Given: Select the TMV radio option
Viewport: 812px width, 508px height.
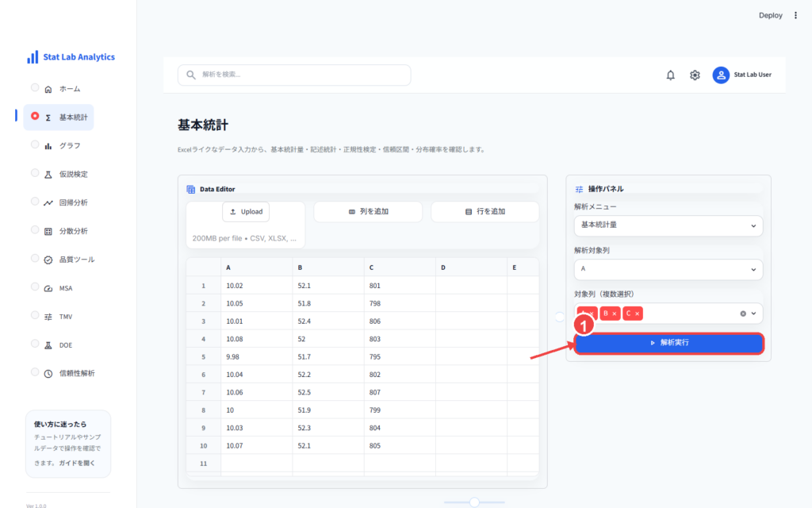Looking at the screenshot, I should (35, 315).
